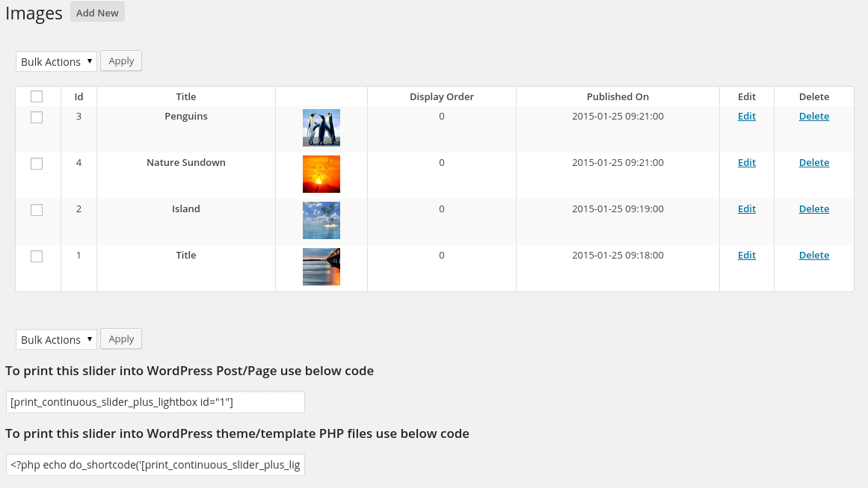Viewport: 868px width, 488px height.
Task: Check the Nature Sundown row checkbox
Action: (x=37, y=164)
